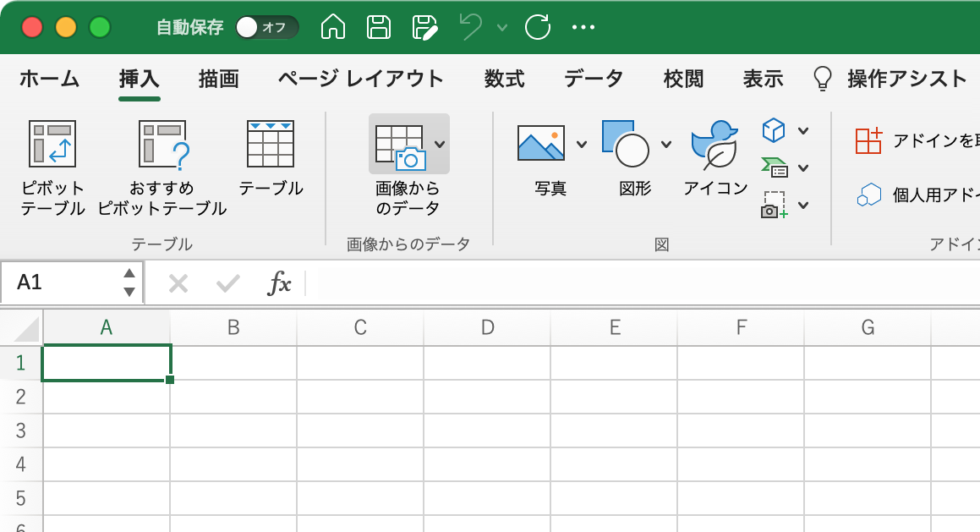Expand the 図形 dropdown arrow
The height and width of the screenshot is (532, 980).
[x=666, y=145]
